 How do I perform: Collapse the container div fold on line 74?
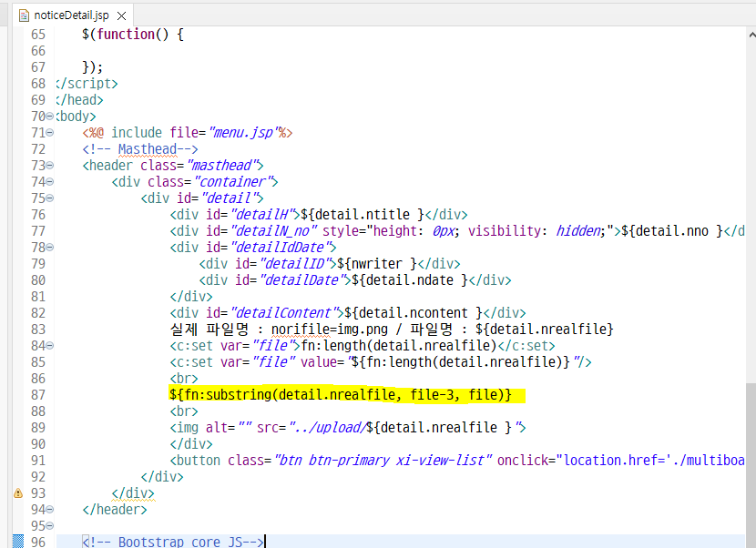[50, 182]
